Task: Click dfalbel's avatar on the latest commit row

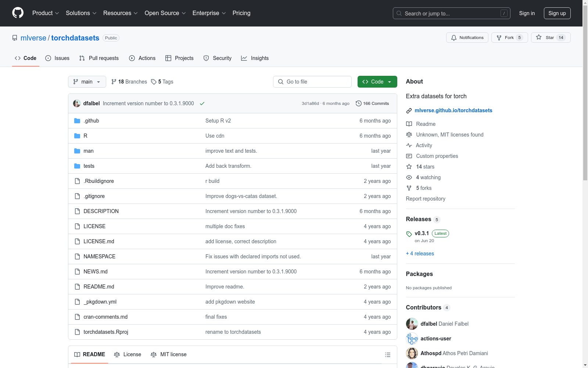Action: click(x=77, y=103)
